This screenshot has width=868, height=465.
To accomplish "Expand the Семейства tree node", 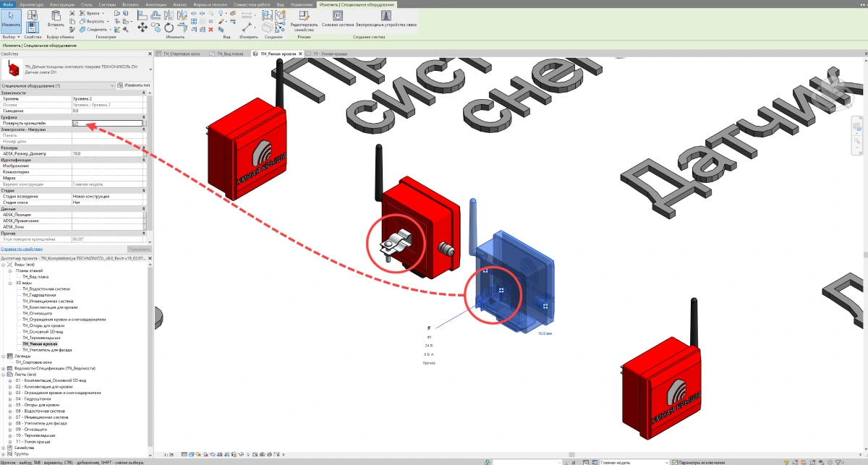I will pos(3,448).
